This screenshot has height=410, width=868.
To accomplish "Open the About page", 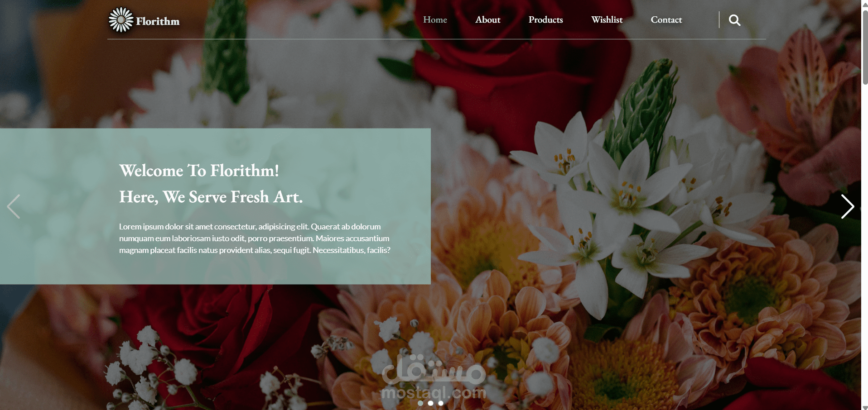I will [488, 20].
